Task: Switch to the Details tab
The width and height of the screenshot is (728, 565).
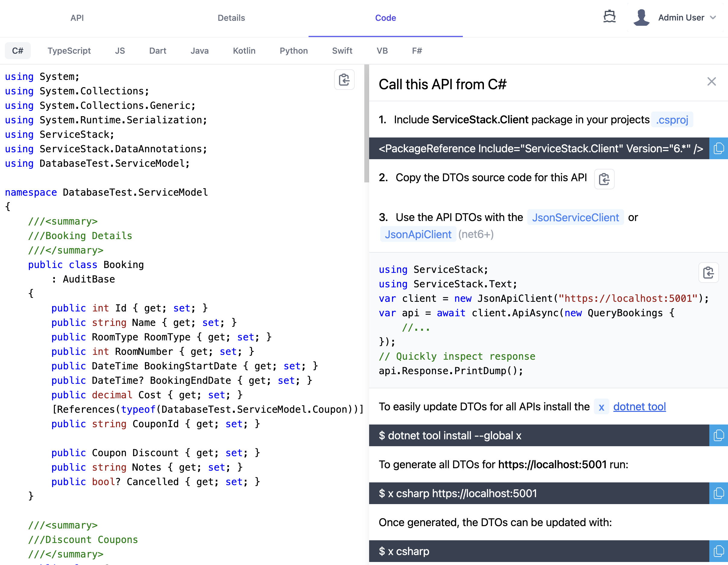Action: 231,18
